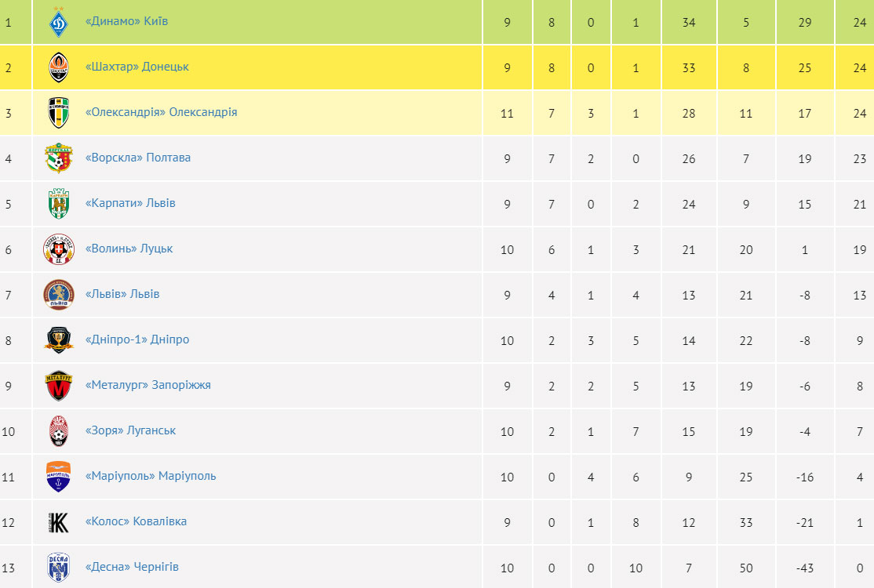The height and width of the screenshot is (588, 874).
Task: Select the «Колос» Ковалівка team name
Action: (x=136, y=521)
